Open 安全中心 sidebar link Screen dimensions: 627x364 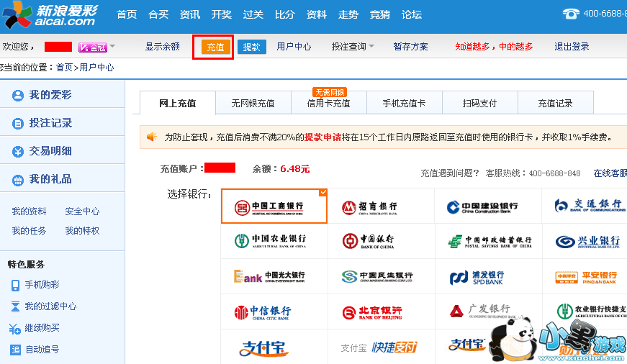[82, 211]
